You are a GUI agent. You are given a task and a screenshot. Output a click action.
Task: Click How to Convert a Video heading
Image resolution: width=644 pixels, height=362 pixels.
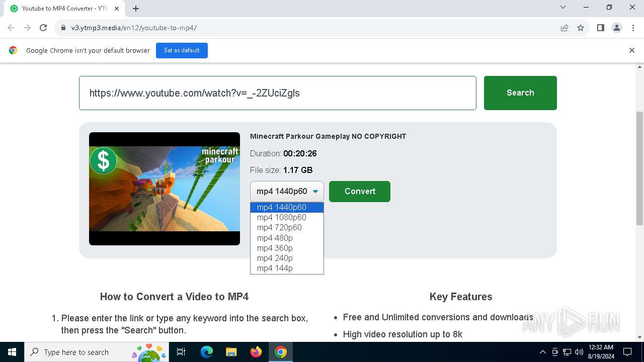tap(174, 297)
